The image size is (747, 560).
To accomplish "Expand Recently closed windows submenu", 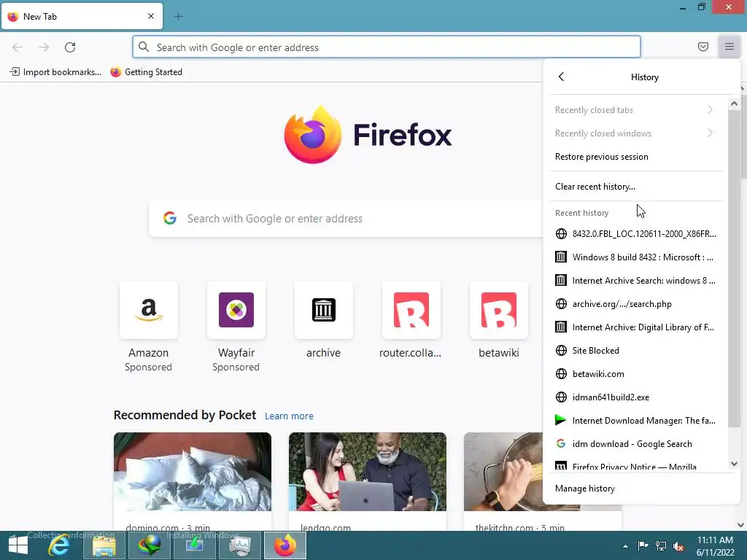I will coord(636,133).
